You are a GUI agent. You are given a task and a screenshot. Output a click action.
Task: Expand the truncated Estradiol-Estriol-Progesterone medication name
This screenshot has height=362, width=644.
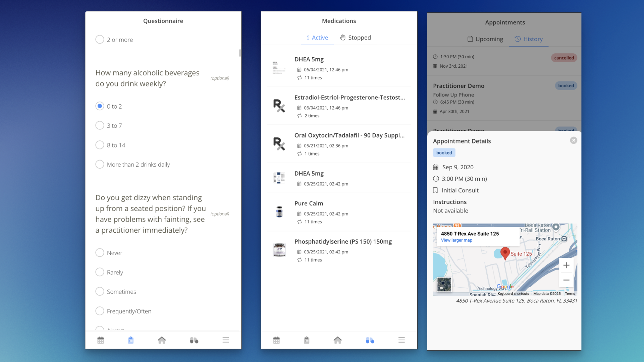click(350, 98)
